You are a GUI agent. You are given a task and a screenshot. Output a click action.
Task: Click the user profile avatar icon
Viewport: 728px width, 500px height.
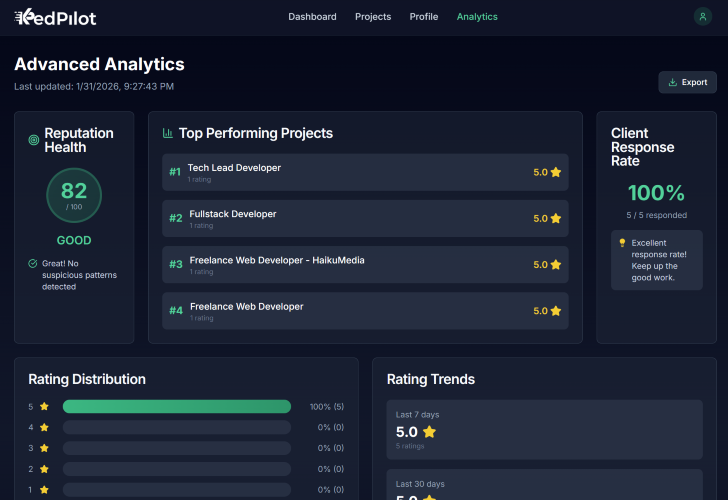(x=703, y=17)
